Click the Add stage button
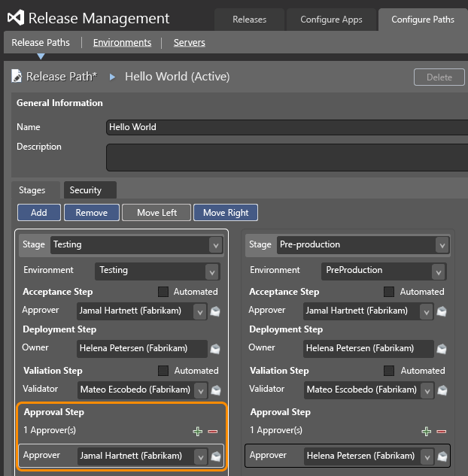 click(x=38, y=213)
